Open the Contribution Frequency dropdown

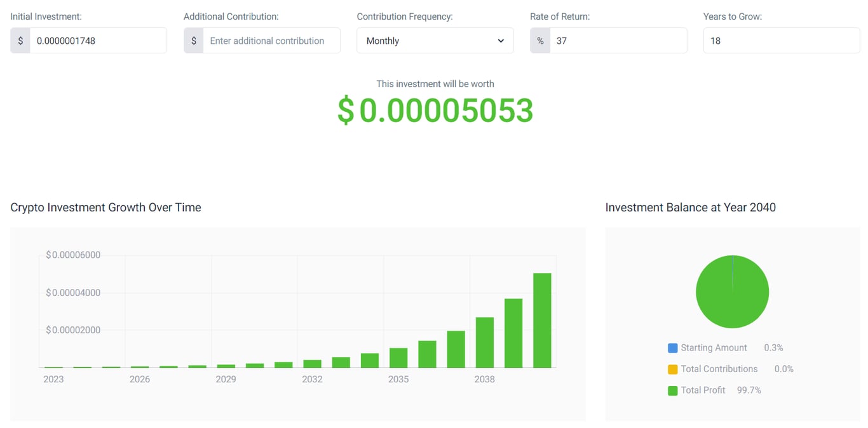(x=435, y=40)
